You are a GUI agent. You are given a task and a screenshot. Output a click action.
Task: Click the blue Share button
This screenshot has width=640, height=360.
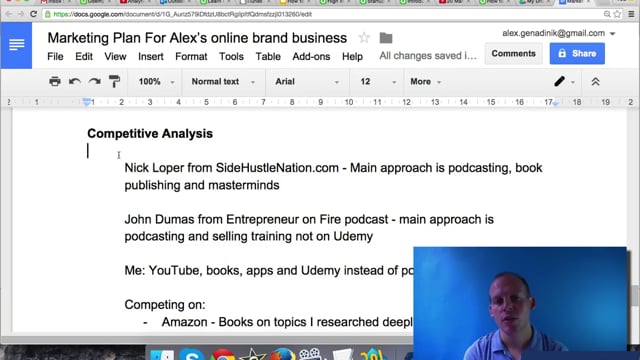point(577,53)
